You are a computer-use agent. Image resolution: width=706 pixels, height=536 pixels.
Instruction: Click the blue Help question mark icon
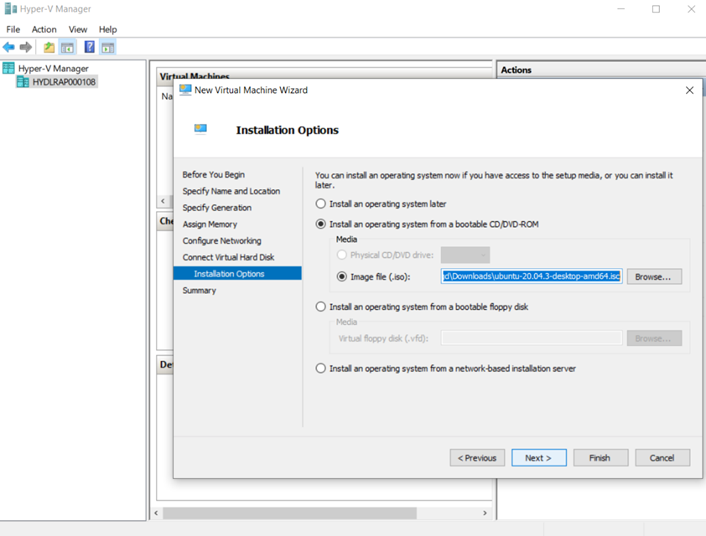point(90,46)
